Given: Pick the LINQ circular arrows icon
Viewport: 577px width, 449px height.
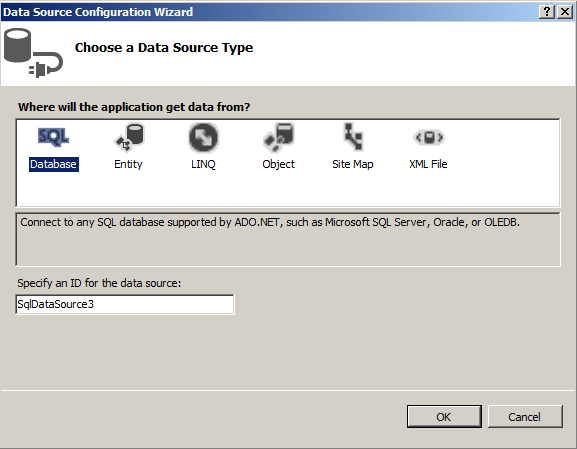Looking at the screenshot, I should [x=203, y=137].
